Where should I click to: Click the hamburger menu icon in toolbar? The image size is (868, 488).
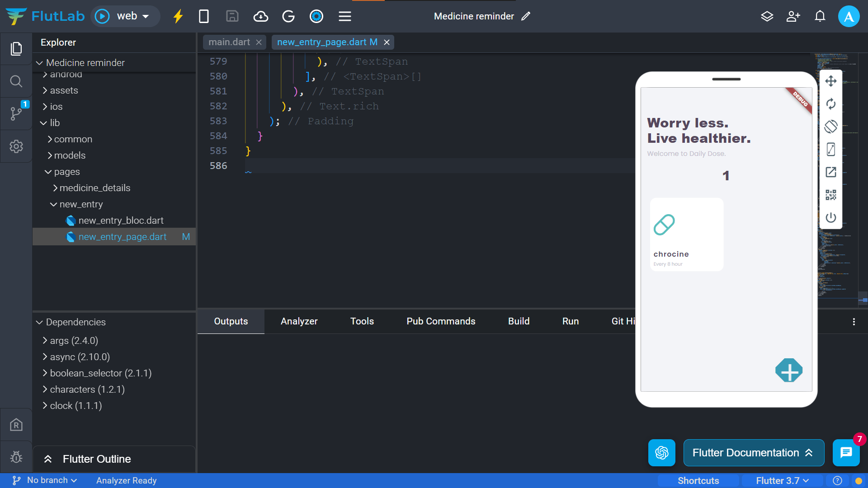(344, 16)
